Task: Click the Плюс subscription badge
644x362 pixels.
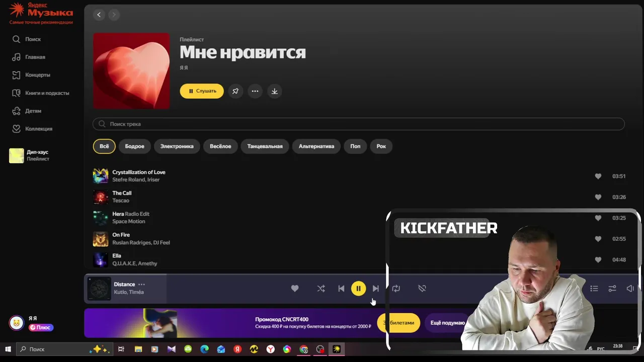Action: tap(41, 327)
